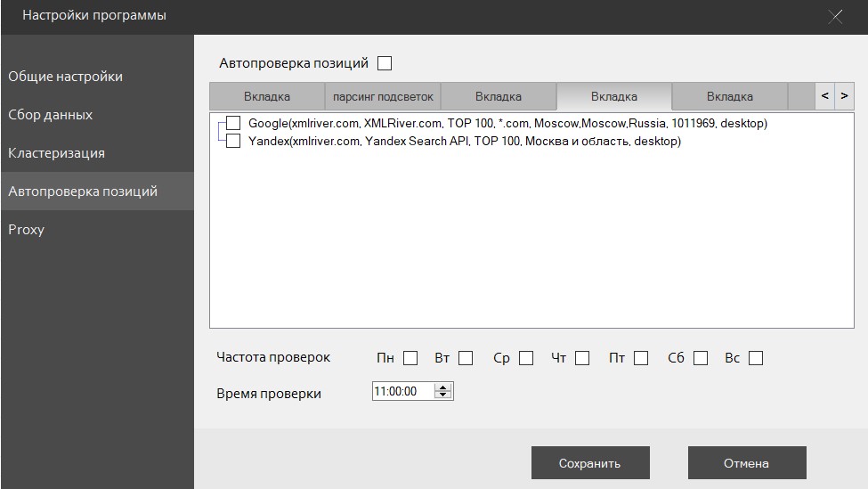Toggle the Чт weekday checkbox

[x=582, y=358]
